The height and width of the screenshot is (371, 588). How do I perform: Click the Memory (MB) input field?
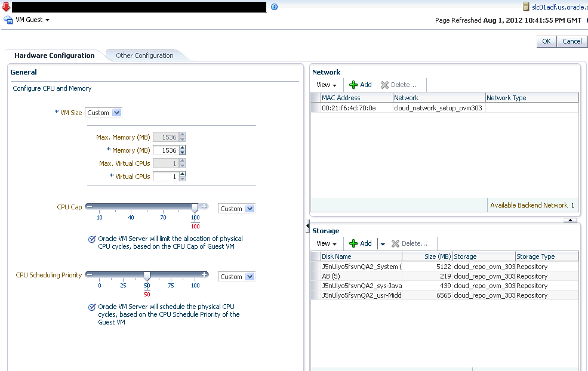pos(165,150)
